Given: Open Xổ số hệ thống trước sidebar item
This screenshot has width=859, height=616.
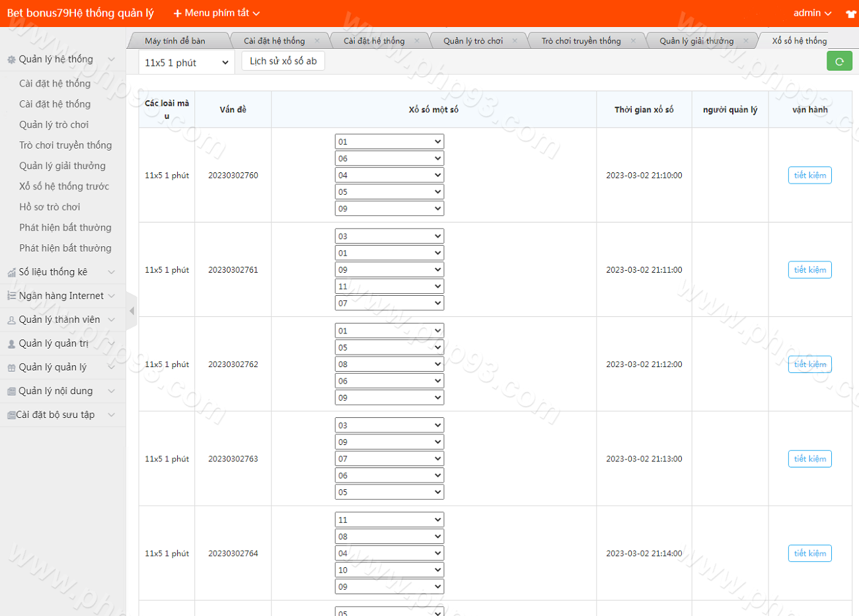Looking at the screenshot, I should [x=64, y=186].
